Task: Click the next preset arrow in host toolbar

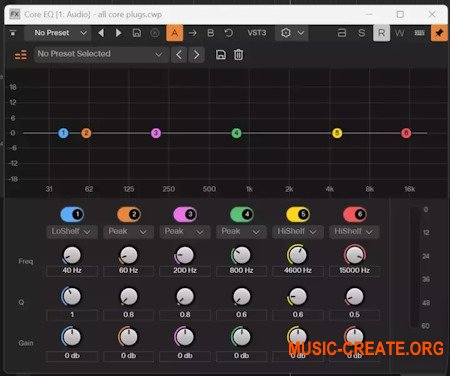Action: [x=118, y=33]
